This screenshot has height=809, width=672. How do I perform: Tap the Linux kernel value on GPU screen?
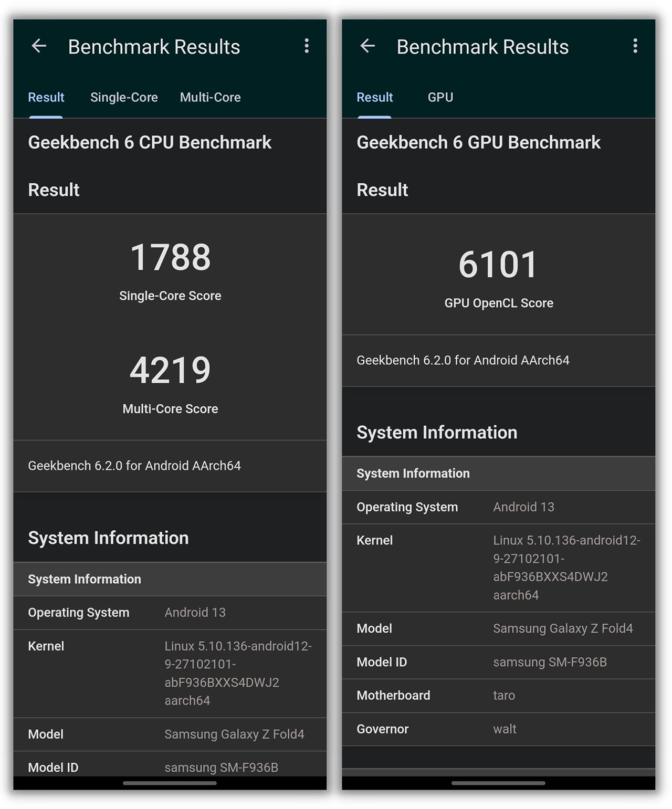coord(566,568)
